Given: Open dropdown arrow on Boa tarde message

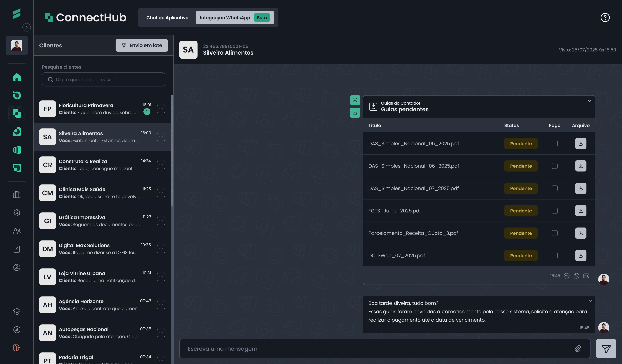Looking at the screenshot, I should click(x=590, y=301).
